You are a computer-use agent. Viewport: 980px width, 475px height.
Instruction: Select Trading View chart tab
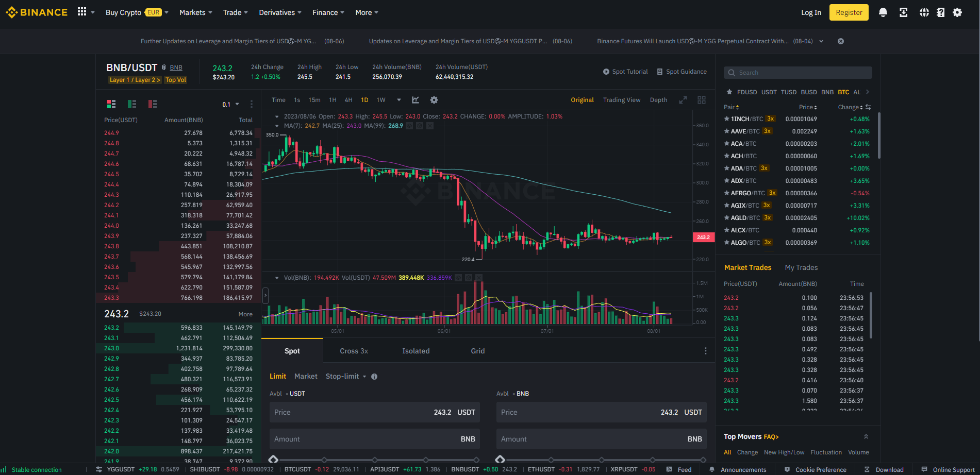coord(622,100)
